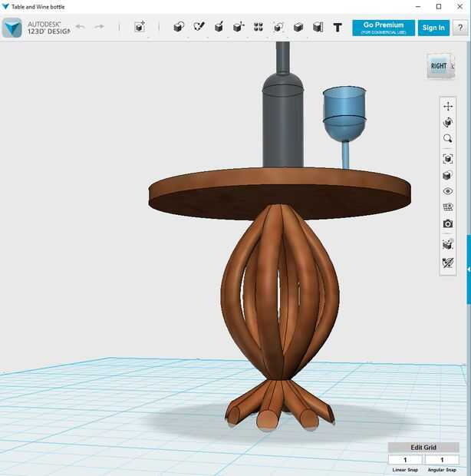Open the Help question mark menu

pos(460,28)
